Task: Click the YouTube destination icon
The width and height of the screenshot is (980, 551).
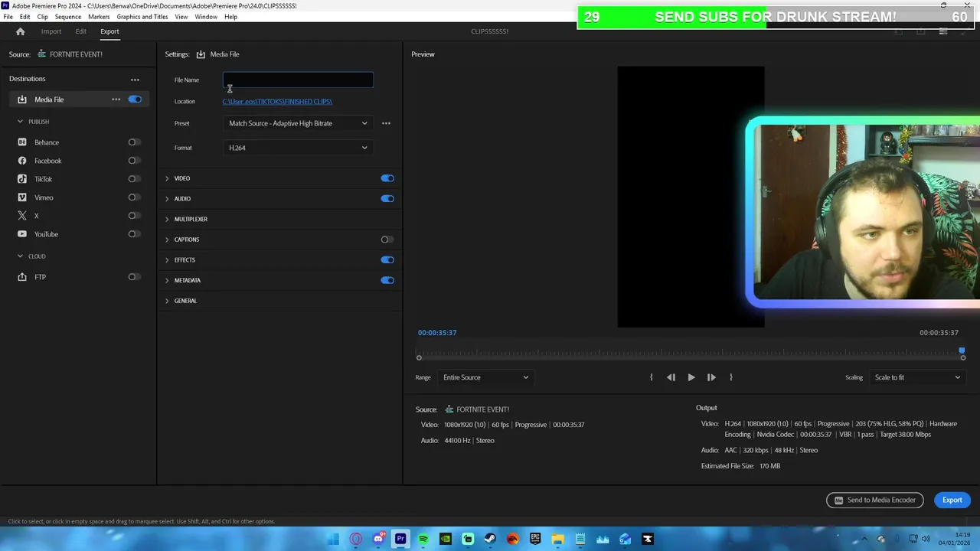Action: (22, 234)
